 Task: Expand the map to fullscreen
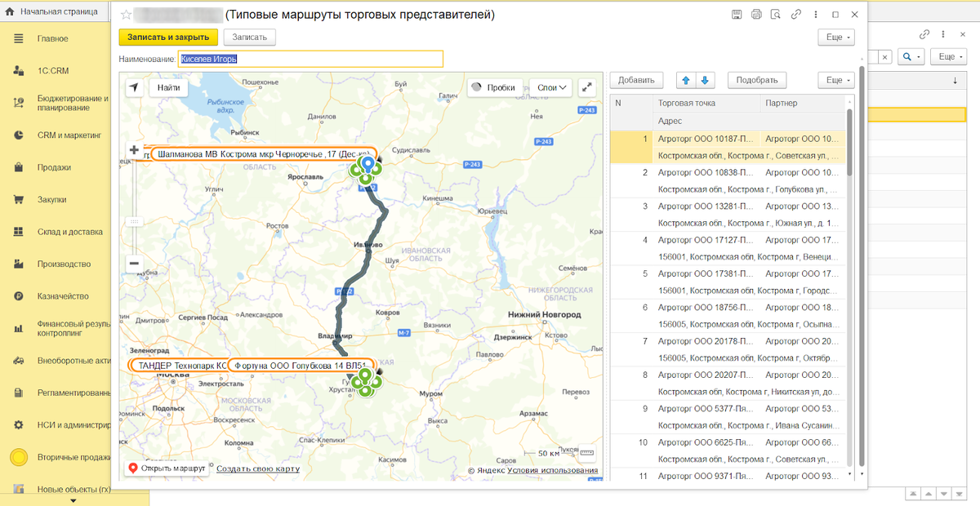tap(587, 87)
